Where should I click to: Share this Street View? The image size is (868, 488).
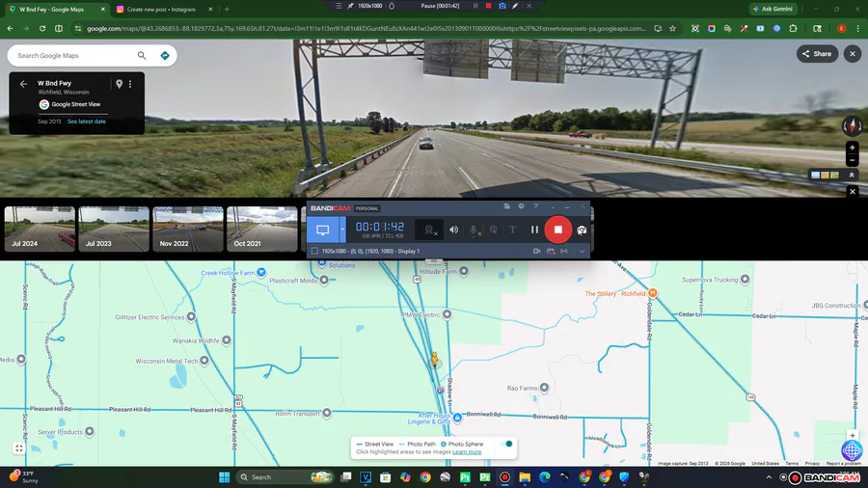click(x=817, y=54)
